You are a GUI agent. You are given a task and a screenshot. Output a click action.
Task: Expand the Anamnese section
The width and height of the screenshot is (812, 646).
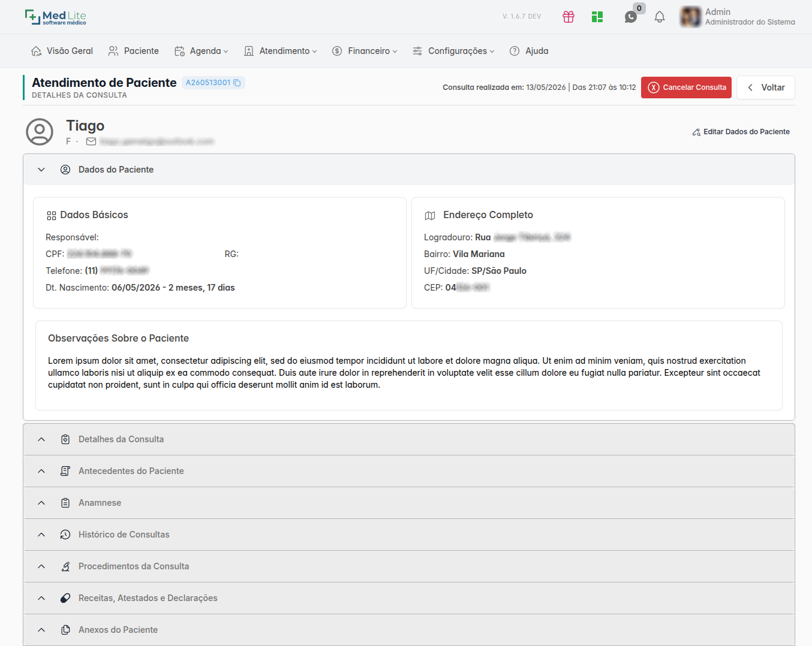[x=409, y=503]
